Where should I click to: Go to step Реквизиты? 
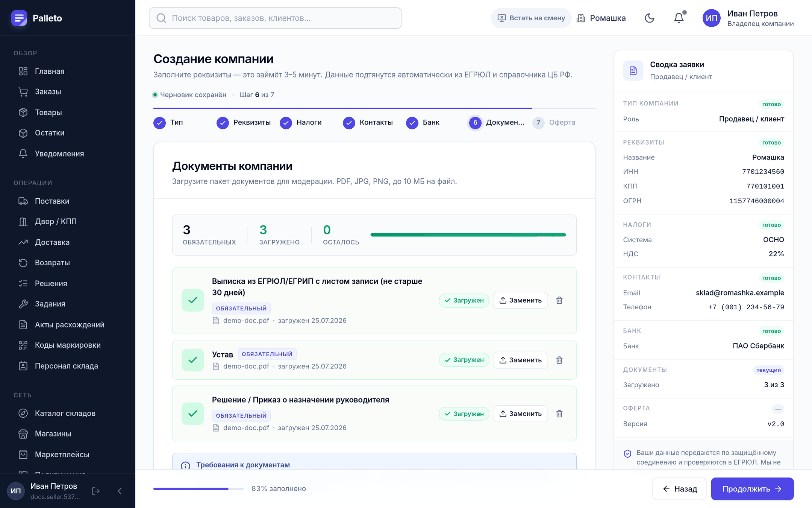(x=244, y=123)
